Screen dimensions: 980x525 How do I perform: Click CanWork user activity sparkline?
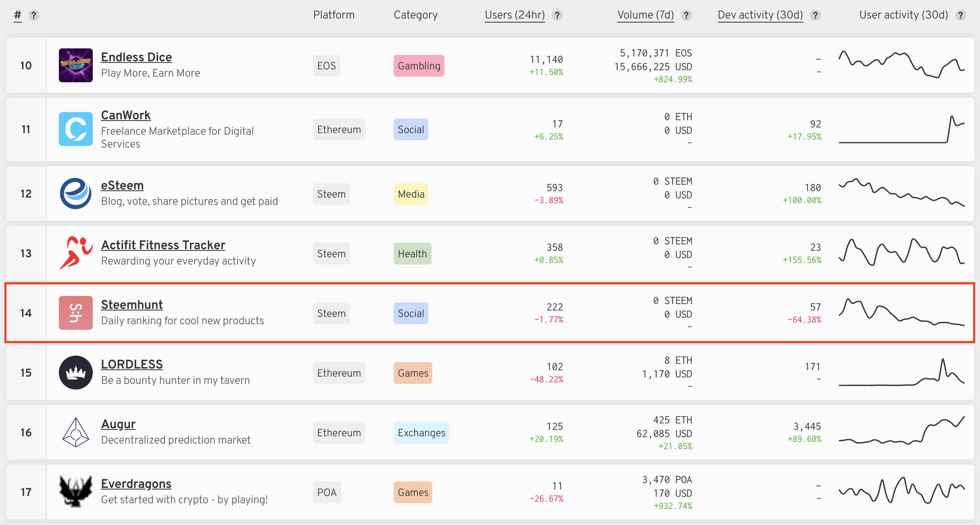coord(902,129)
